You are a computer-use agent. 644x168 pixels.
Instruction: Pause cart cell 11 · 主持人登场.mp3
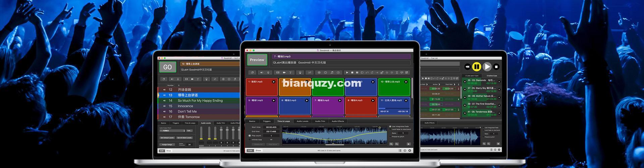(x=406, y=100)
